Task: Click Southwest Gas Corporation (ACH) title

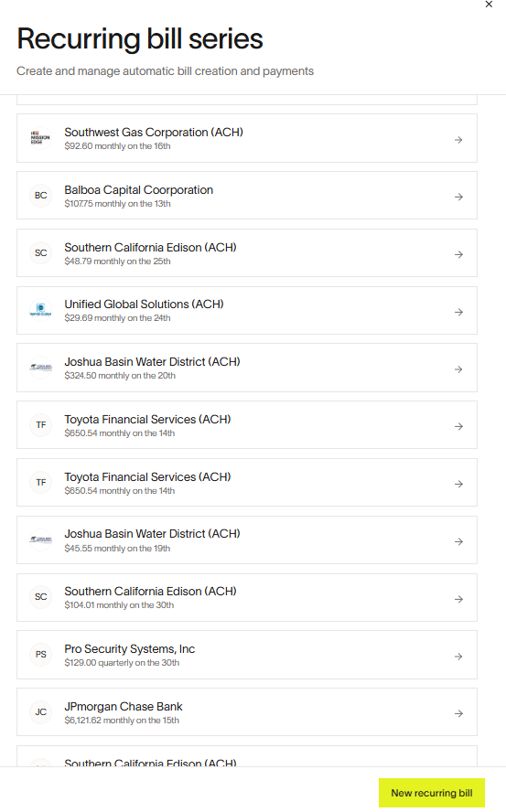Action: click(154, 133)
